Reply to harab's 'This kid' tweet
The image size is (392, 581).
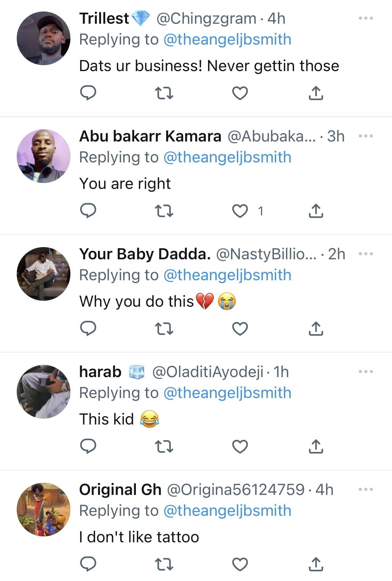88,446
